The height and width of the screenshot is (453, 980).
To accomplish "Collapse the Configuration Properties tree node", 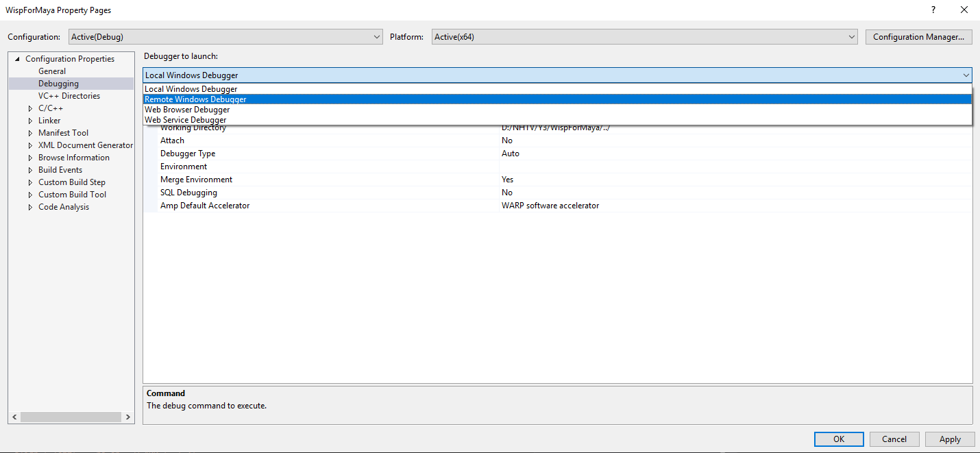I will [18, 59].
